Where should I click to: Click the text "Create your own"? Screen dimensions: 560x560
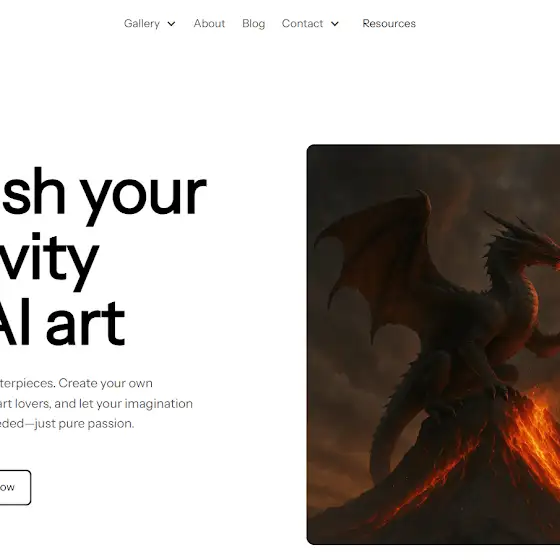click(105, 383)
